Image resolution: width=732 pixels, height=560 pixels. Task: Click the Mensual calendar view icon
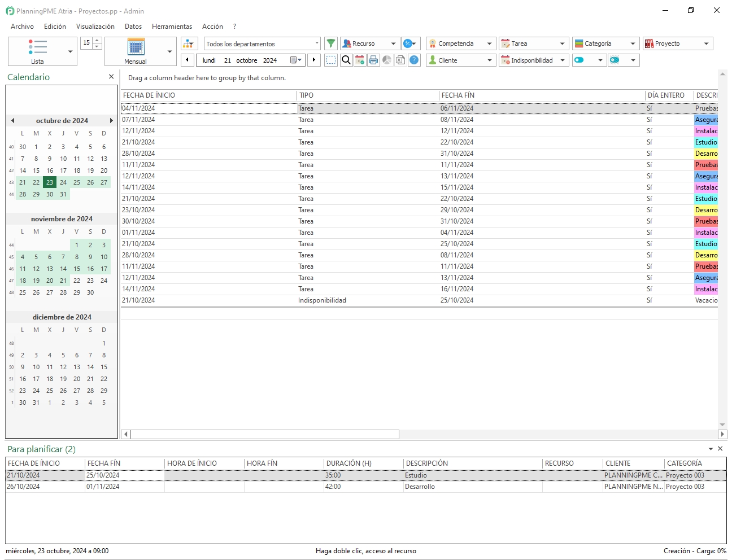pos(136,47)
